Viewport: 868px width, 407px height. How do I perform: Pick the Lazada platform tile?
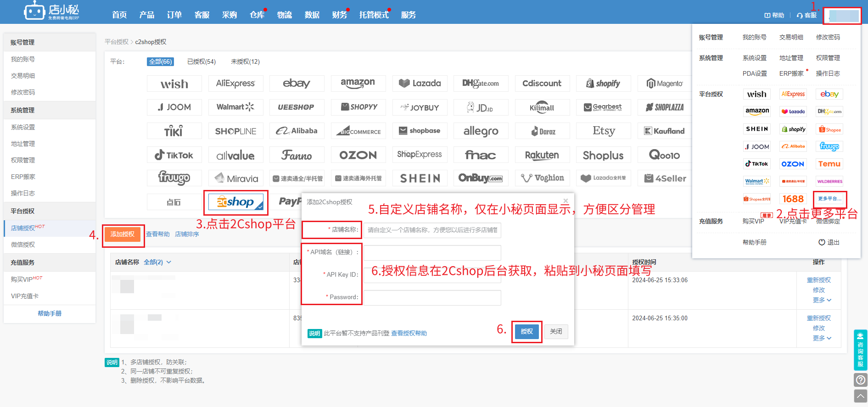point(420,84)
